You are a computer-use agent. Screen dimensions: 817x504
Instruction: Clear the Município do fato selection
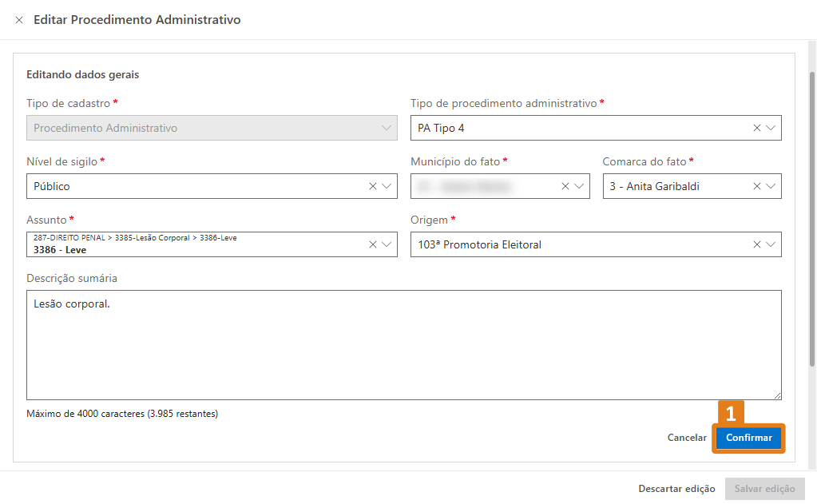pos(565,186)
